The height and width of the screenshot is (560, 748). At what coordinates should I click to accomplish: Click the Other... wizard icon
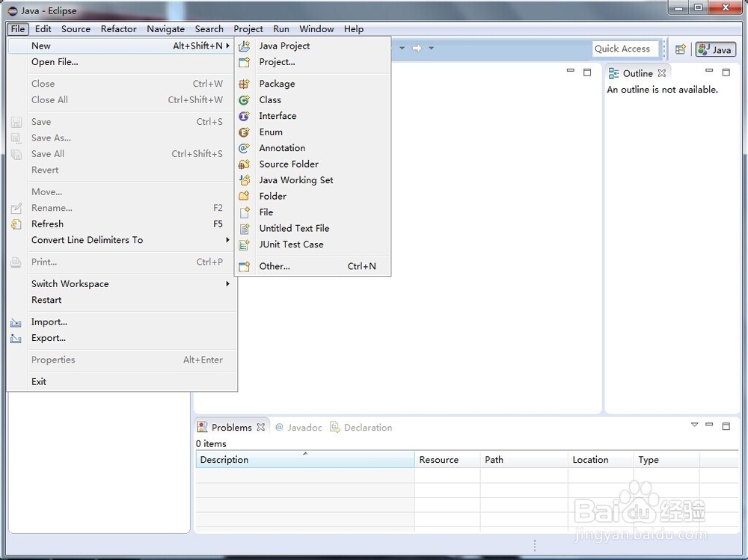245,267
